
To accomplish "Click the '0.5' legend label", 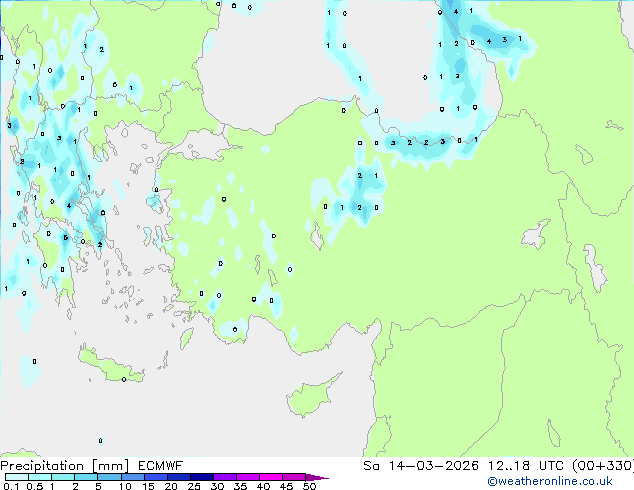I will [x=35, y=486].
